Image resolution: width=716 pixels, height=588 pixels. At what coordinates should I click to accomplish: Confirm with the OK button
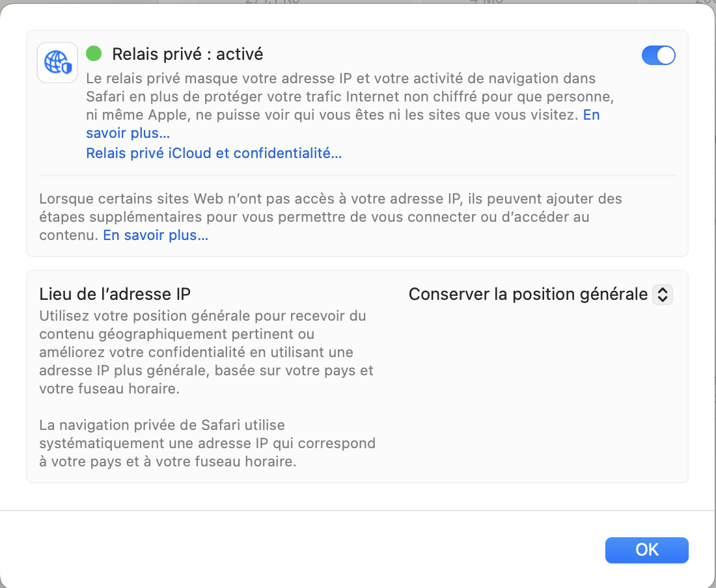646,550
